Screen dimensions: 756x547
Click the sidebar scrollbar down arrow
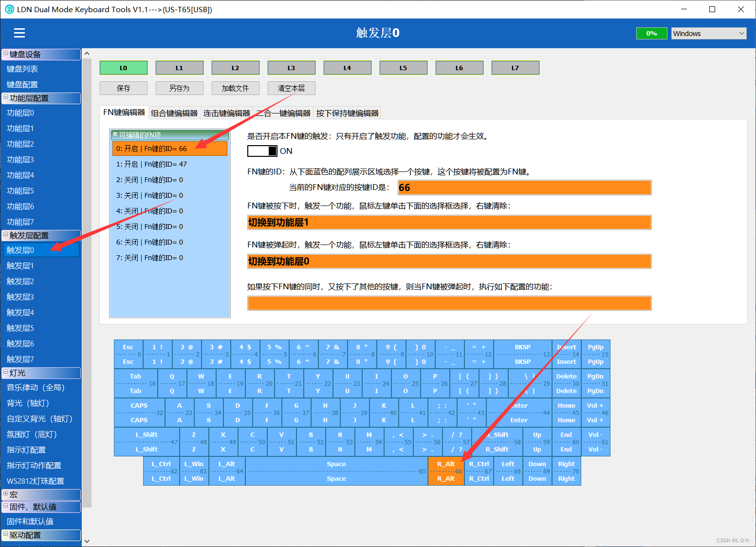pyautogui.click(x=87, y=541)
